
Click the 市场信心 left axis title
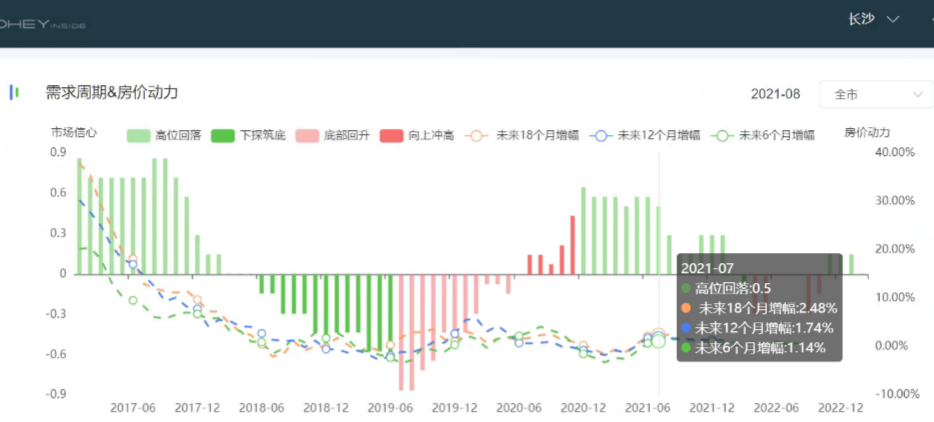74,132
